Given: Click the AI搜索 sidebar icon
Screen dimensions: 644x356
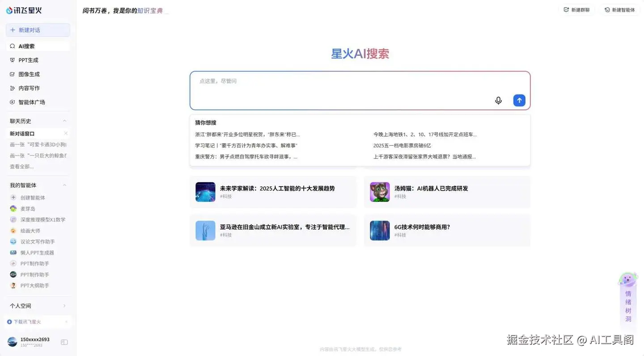Looking at the screenshot, I should point(13,46).
